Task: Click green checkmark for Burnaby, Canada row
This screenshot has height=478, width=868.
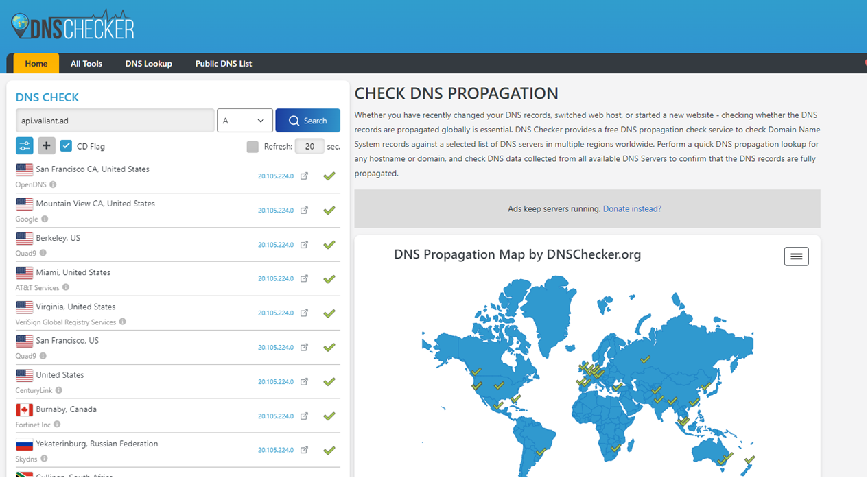Action: click(x=329, y=416)
